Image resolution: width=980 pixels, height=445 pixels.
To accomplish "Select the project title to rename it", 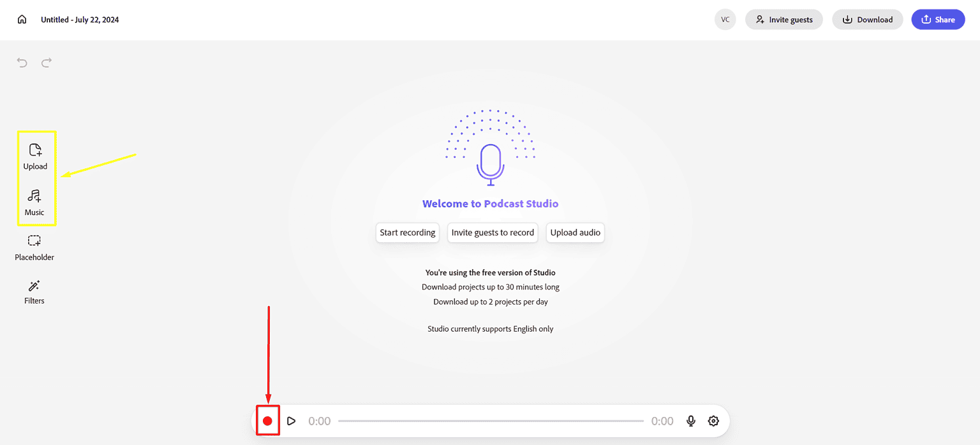I will click(x=80, y=20).
